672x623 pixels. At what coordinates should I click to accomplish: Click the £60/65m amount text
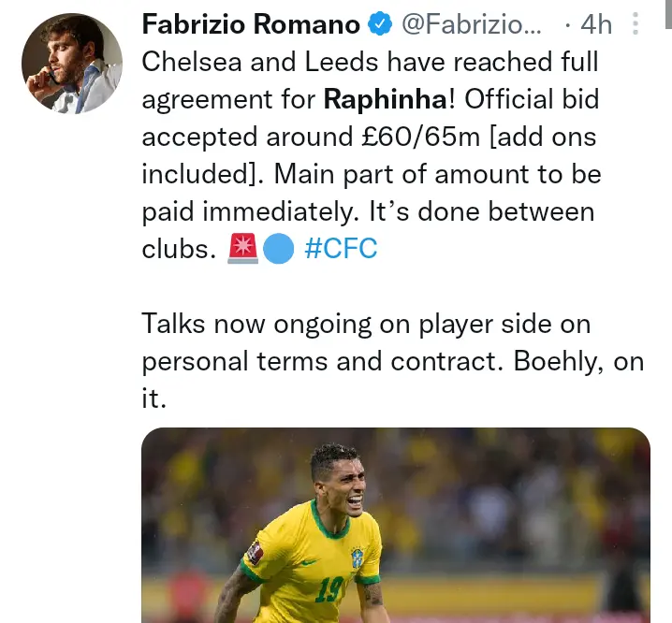(427, 138)
